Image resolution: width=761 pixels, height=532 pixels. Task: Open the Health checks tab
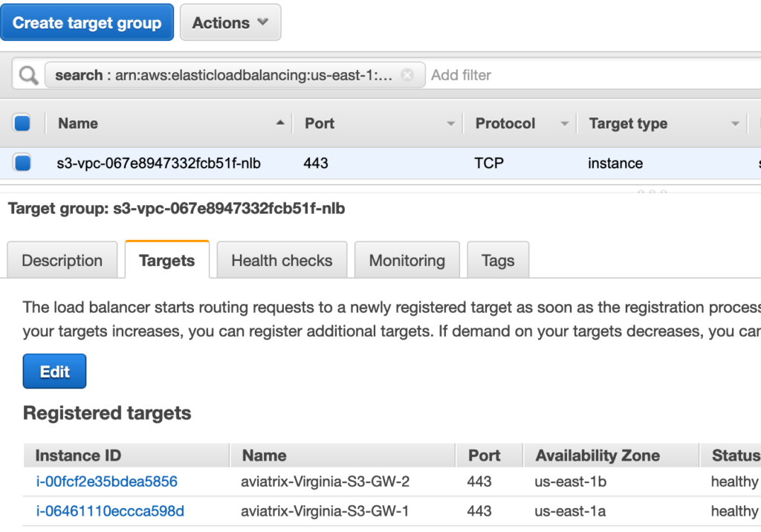(x=282, y=261)
